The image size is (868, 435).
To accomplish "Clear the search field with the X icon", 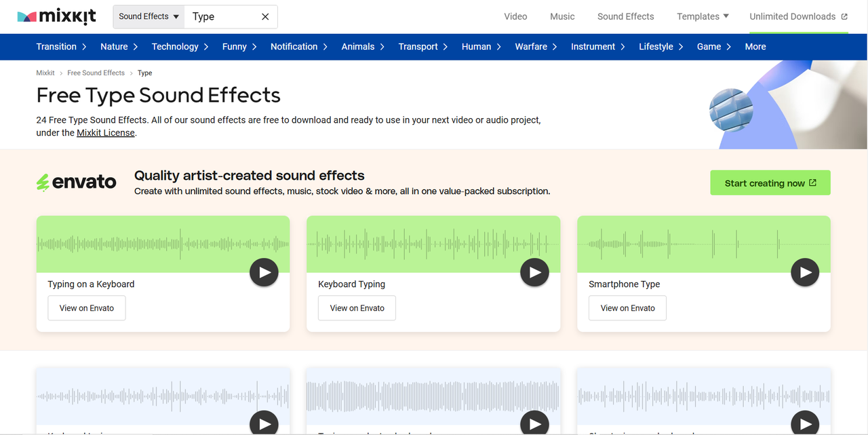I will pos(265,16).
